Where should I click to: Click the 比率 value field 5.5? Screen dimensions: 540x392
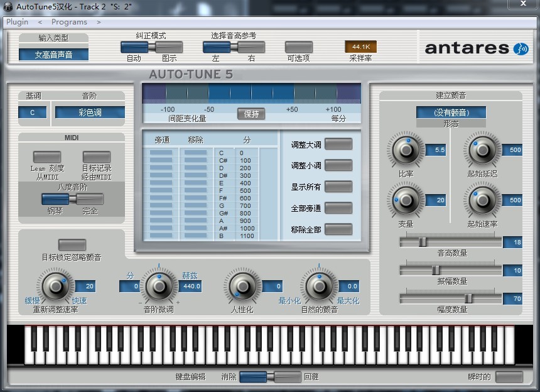(436, 150)
